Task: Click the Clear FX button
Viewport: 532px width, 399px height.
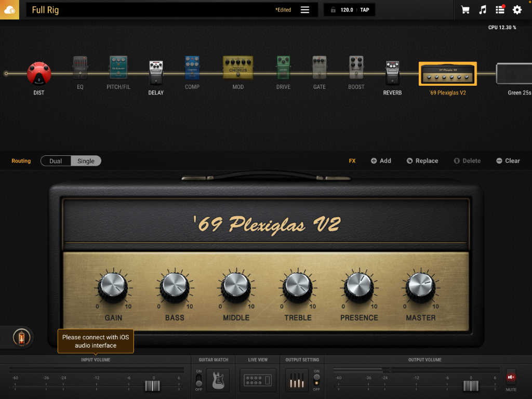Action: (x=508, y=161)
